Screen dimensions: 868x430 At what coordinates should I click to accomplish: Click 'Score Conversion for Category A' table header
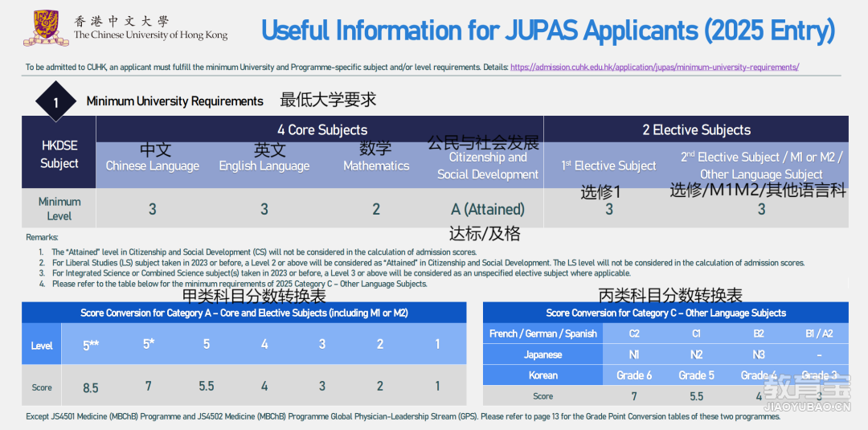(244, 313)
